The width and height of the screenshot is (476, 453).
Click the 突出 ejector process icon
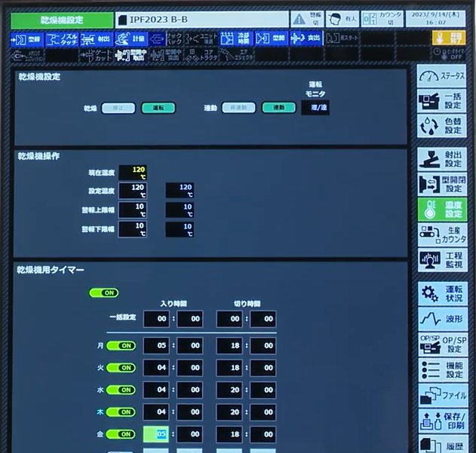306,38
